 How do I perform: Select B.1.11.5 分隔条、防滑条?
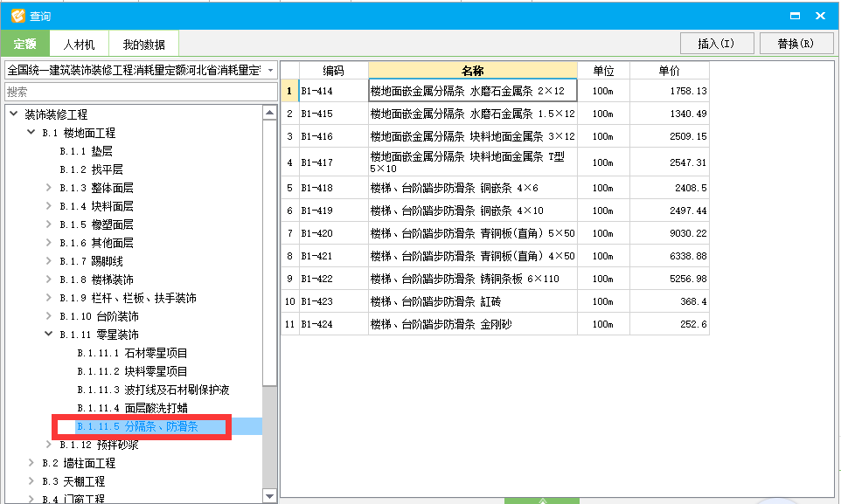138,426
